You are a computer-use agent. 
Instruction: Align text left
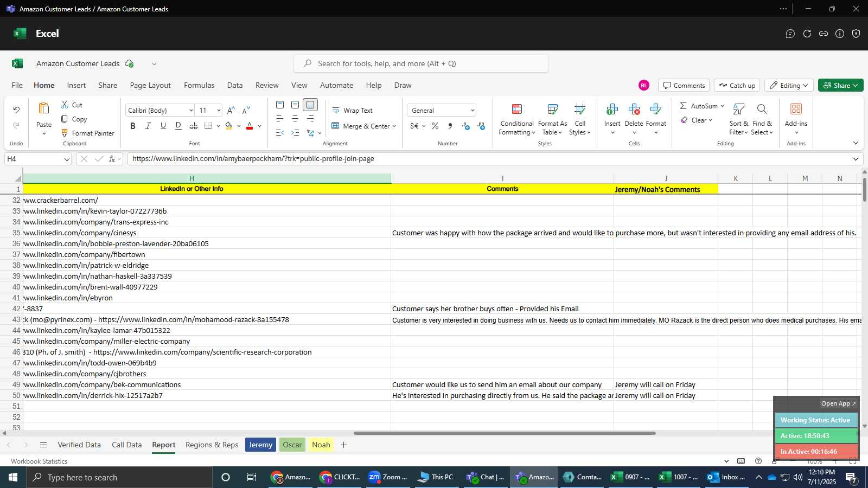[x=280, y=119]
